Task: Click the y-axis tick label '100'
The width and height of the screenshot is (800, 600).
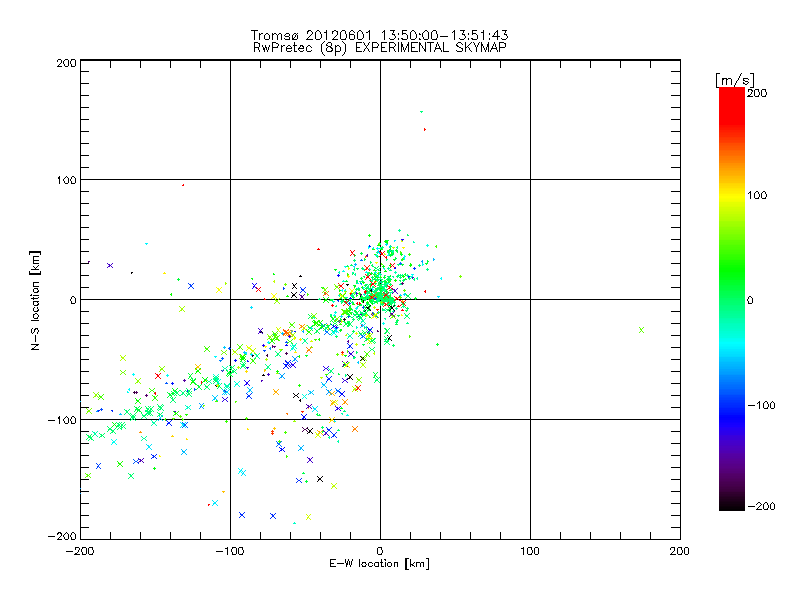Action: 66,180
